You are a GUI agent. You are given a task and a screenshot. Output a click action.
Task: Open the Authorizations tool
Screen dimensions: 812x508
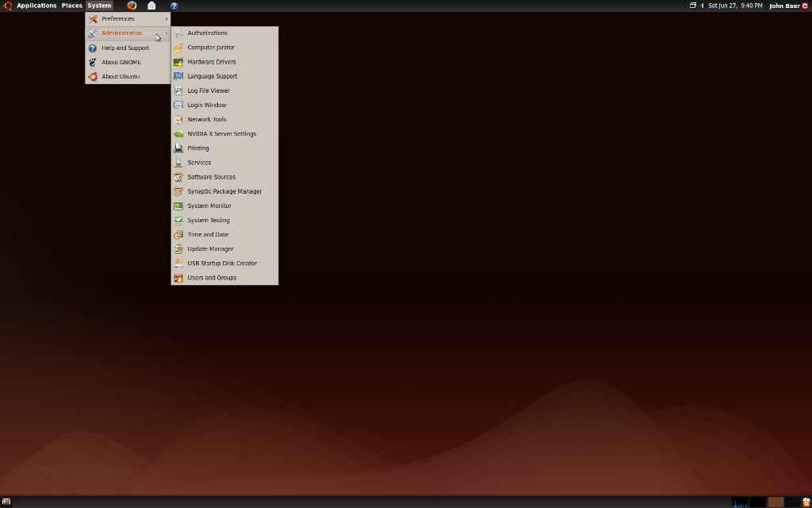coord(224,33)
